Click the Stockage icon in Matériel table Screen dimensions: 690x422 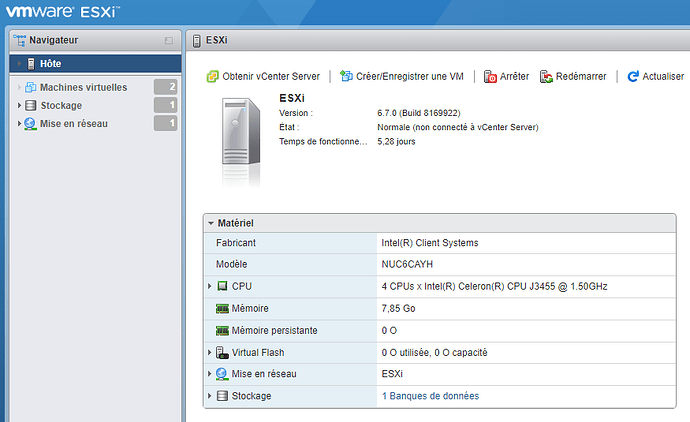pos(222,396)
